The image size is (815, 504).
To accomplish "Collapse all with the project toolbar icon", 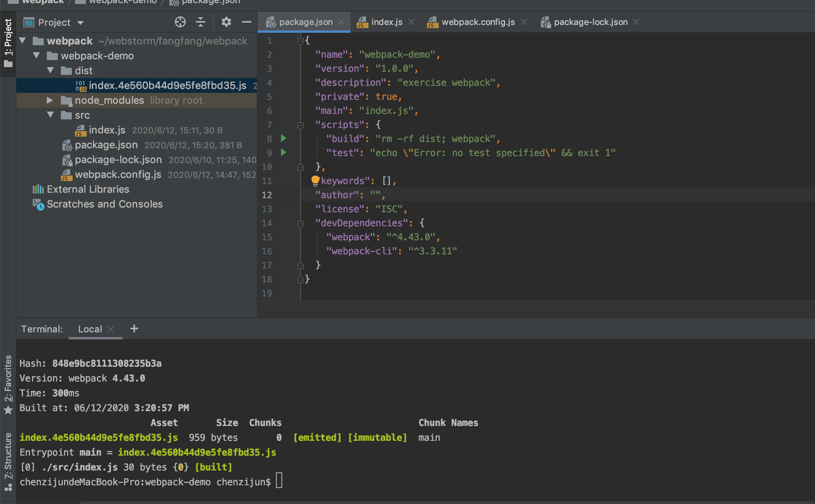I will pos(201,22).
